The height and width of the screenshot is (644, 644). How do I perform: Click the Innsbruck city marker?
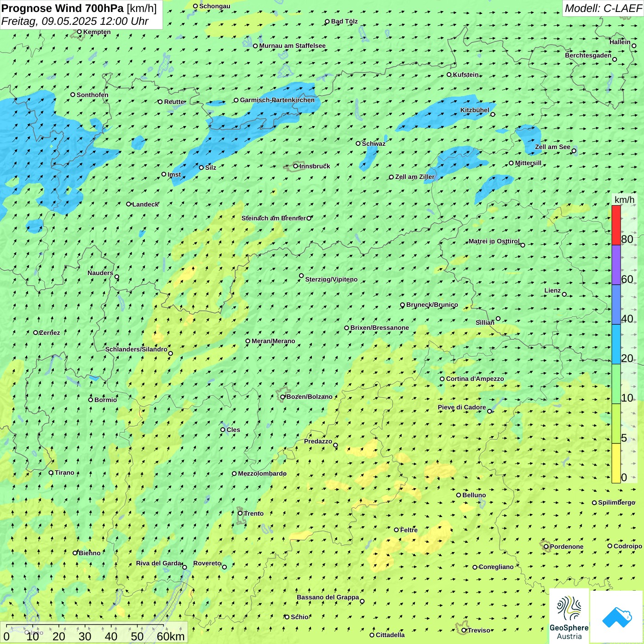296,166
